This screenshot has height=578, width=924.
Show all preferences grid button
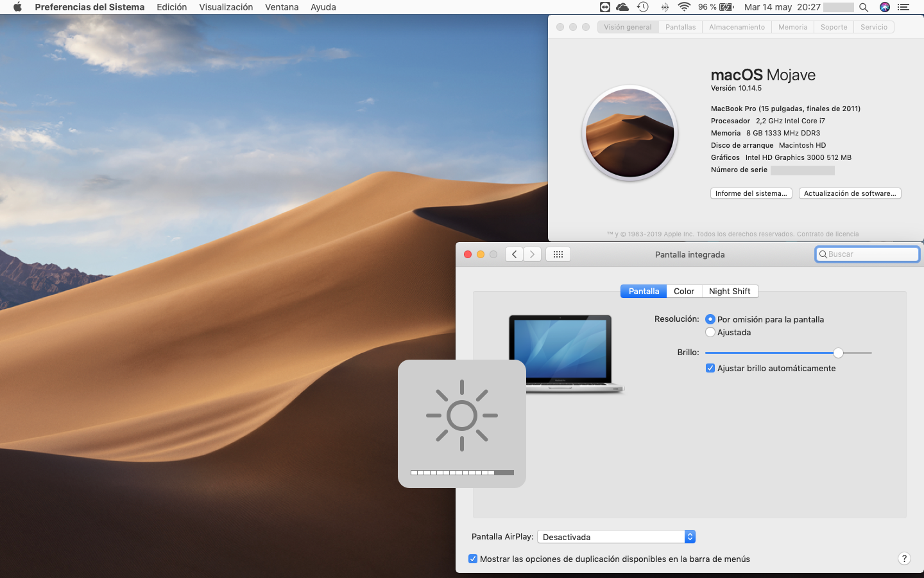click(x=558, y=254)
